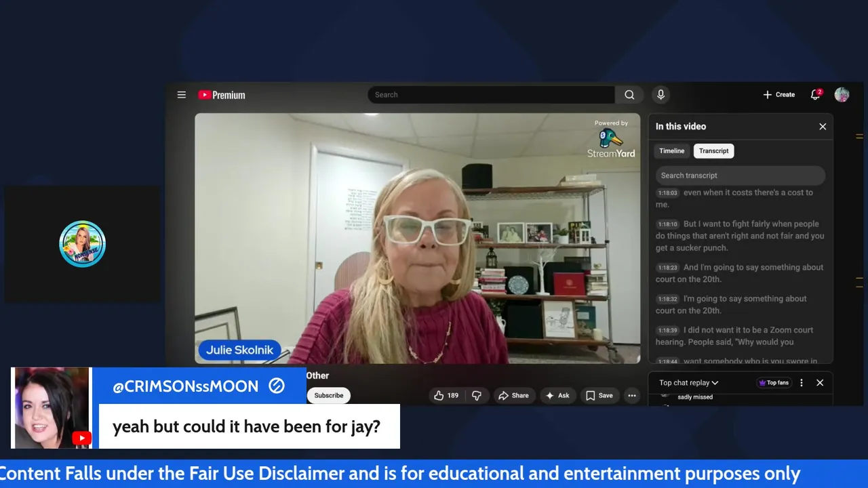
Task: Close the In this video panel
Action: [823, 127]
